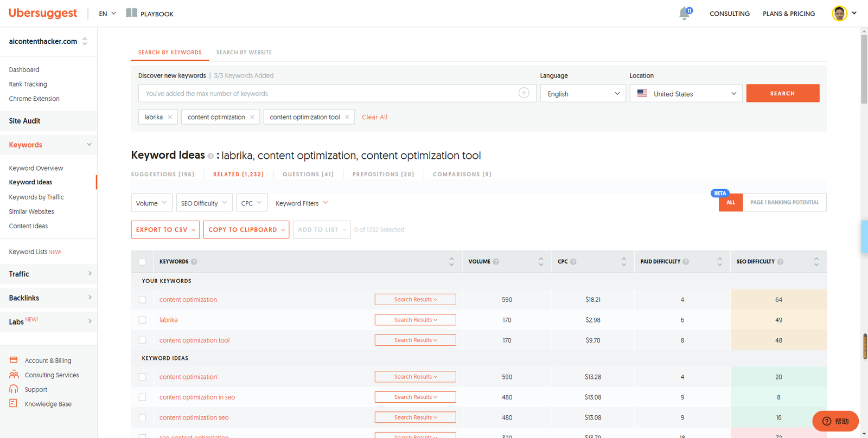Click the Keywords column help icon
This screenshot has width=868, height=438.
194,262
